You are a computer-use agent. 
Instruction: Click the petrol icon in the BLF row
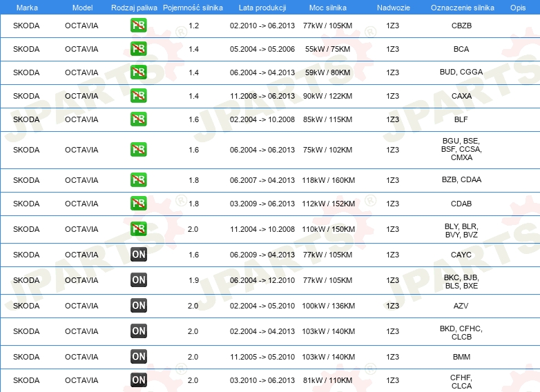(138, 119)
